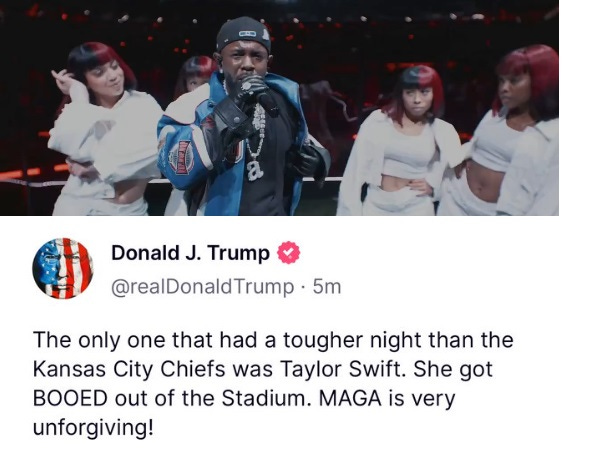589x474 pixels.
Task: Visit the @realDonaldTrump handle
Action: [202, 287]
